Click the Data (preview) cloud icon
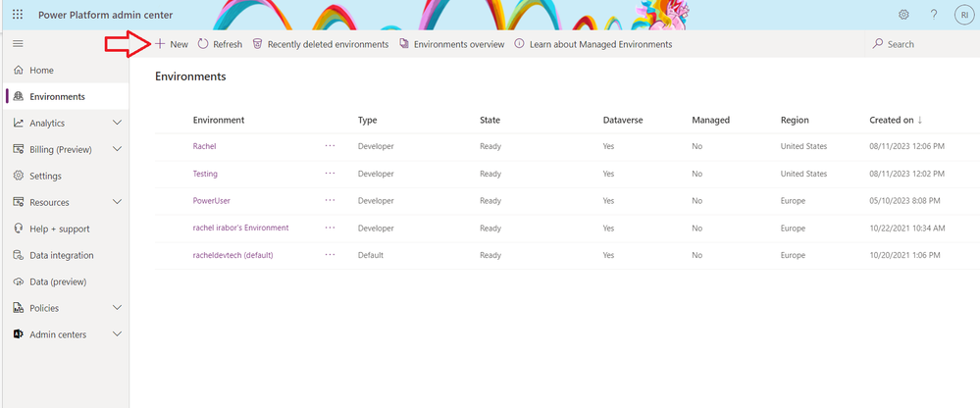 pos(19,281)
